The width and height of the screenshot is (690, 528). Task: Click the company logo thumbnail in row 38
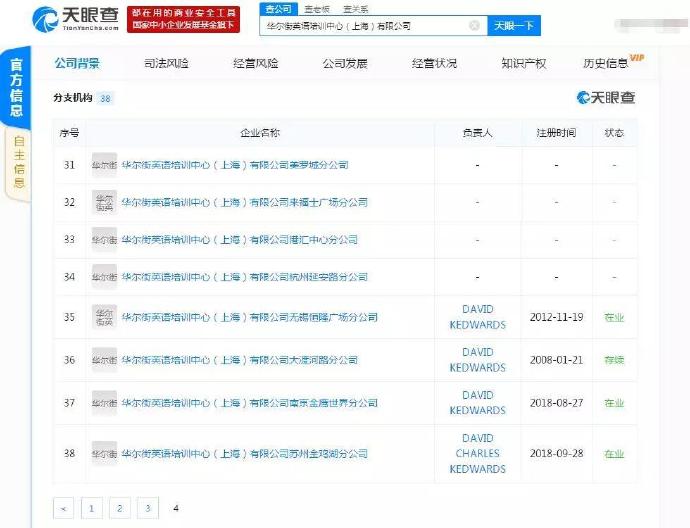pyautogui.click(x=104, y=453)
